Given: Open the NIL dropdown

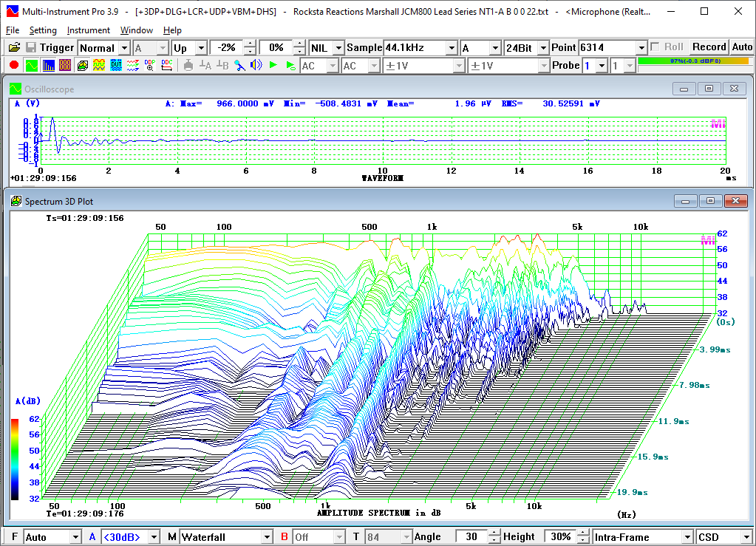Looking at the screenshot, I should tap(338, 48).
